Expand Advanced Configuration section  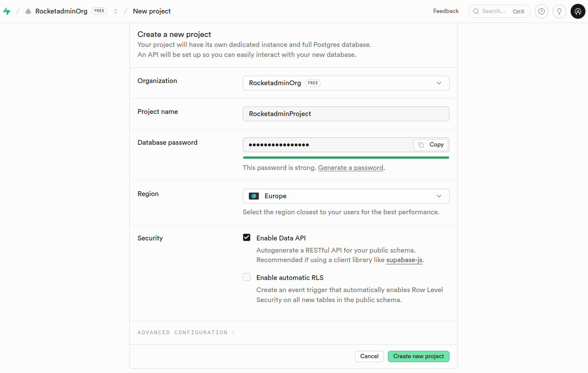pos(186,333)
